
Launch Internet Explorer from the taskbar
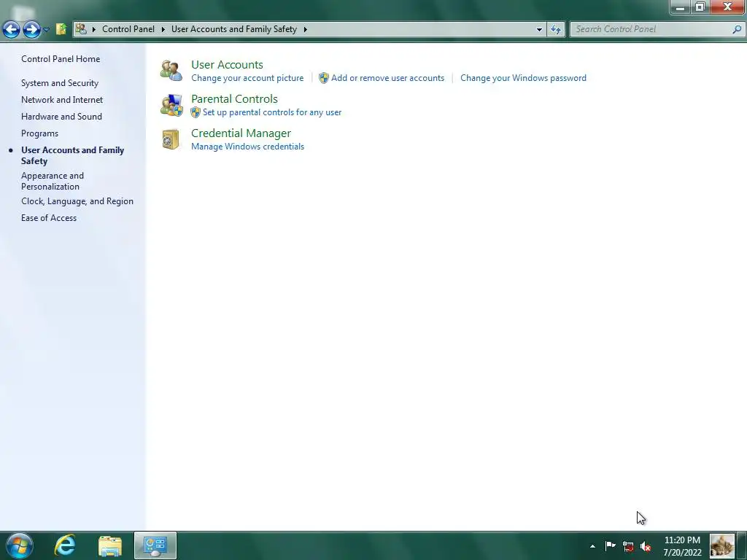tap(65, 545)
